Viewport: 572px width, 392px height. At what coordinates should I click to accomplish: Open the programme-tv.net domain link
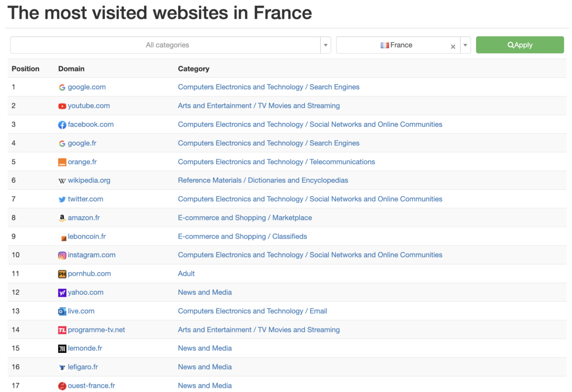[x=96, y=330]
